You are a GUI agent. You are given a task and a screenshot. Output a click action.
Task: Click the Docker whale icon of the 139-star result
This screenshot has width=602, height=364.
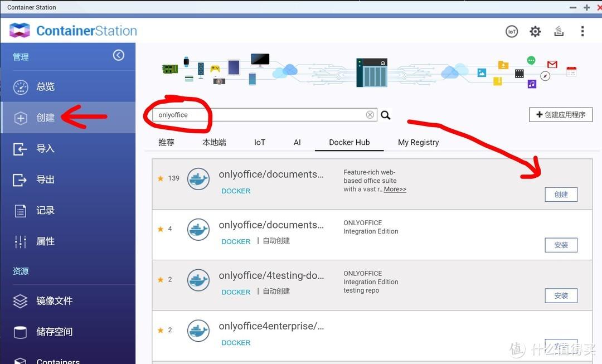(x=198, y=178)
